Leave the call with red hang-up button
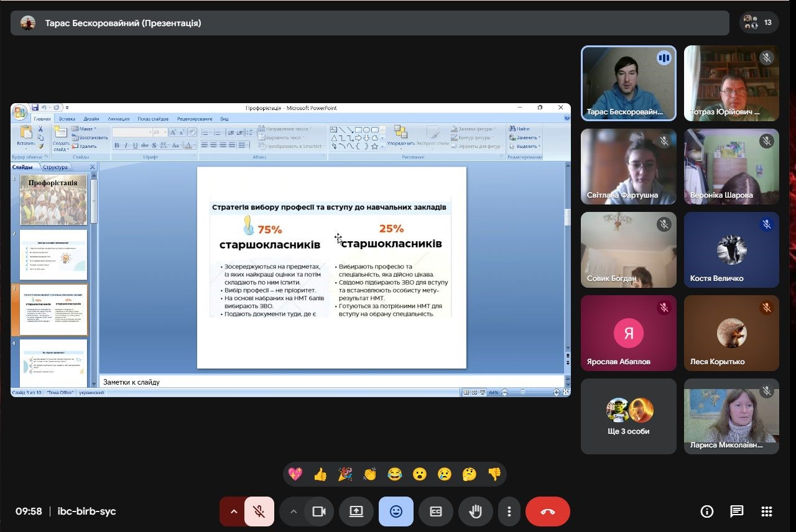Screen dimensions: 796x532 click(x=548, y=511)
